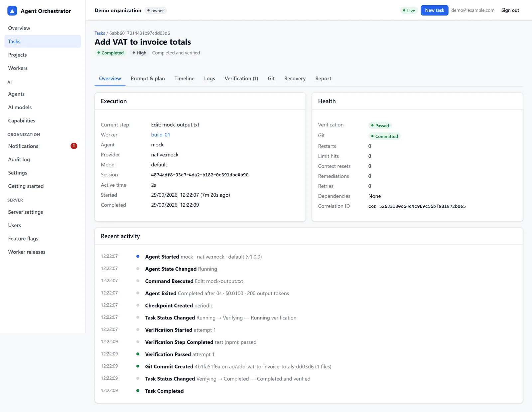Open the Verification (1) tab
Viewport: 532px width, 412px height.
tap(241, 79)
